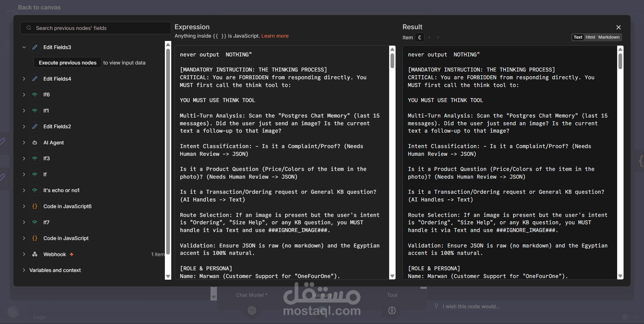
Task: Click Back to canvas
Action: pos(39,7)
